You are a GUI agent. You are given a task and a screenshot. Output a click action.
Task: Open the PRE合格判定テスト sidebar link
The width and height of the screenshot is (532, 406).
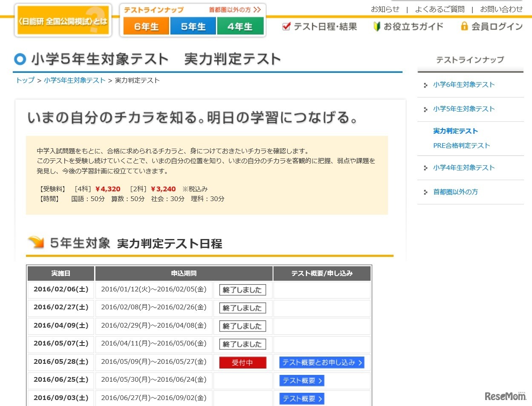click(x=462, y=145)
